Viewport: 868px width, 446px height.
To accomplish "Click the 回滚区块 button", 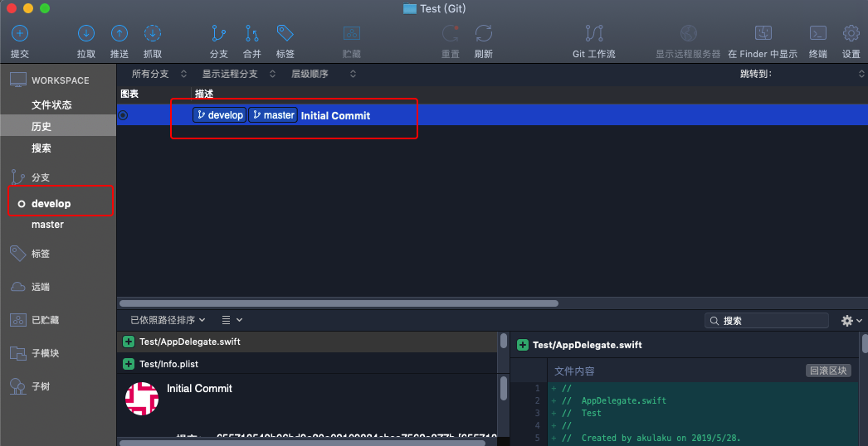I will click(828, 371).
